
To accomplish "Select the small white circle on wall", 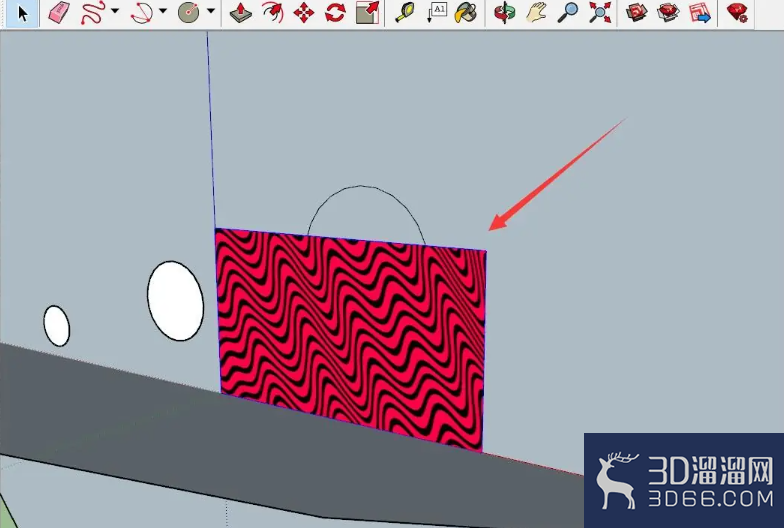I will click(56, 326).
